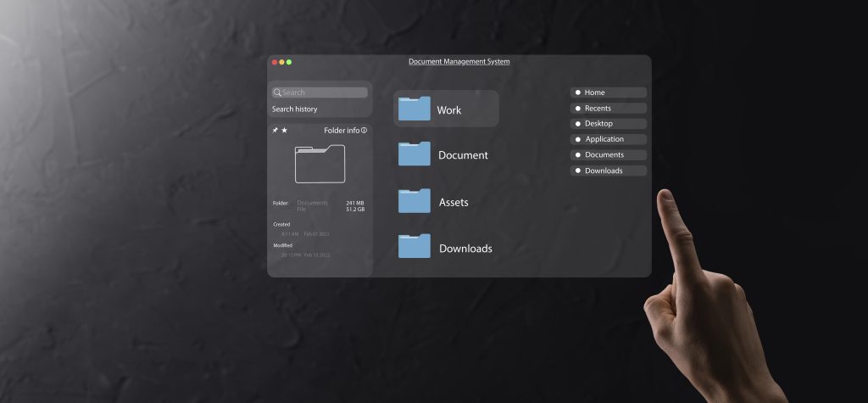
Task: Click the magnifying glass search icon
Action: point(277,92)
